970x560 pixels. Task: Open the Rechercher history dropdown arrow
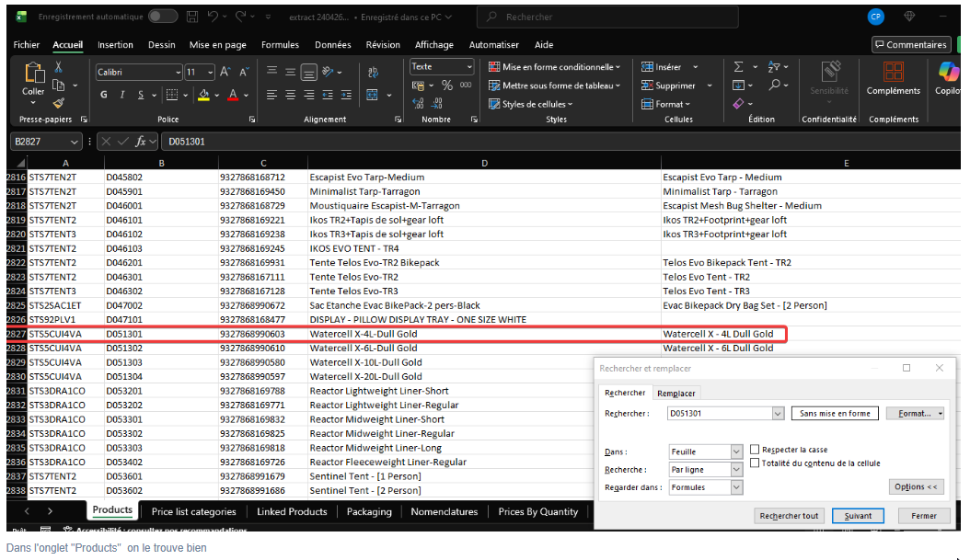pos(778,414)
